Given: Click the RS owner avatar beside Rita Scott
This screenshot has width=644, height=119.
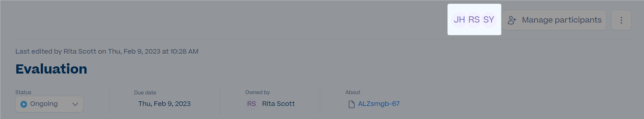Looking at the screenshot, I should point(251,104).
